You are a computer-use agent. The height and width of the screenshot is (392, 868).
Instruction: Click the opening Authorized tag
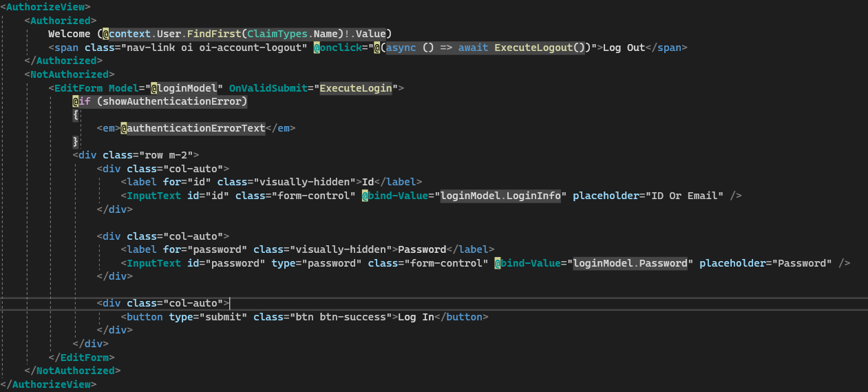[61, 21]
